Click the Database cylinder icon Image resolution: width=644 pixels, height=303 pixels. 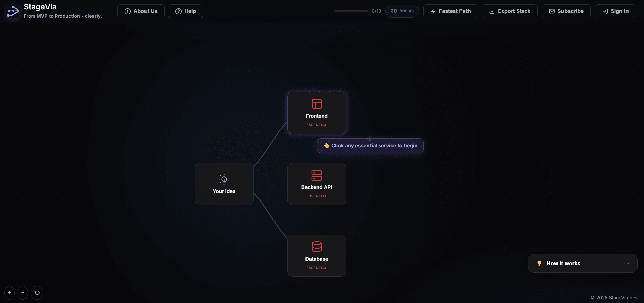pos(316,247)
